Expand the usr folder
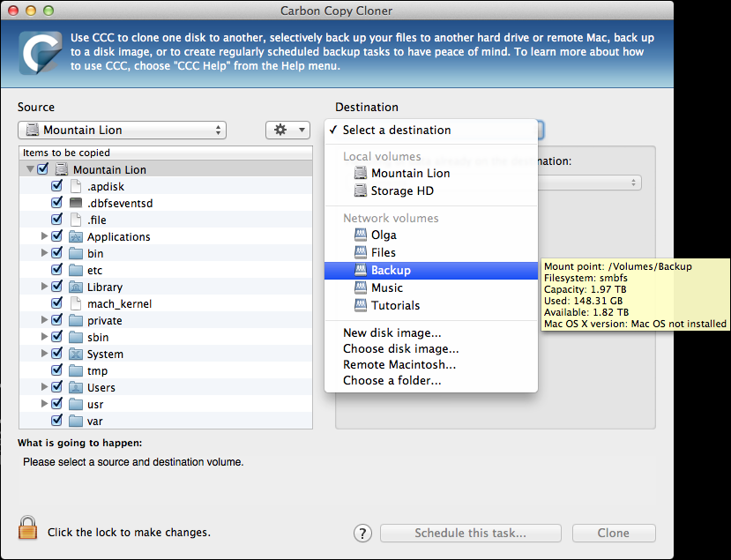The height and width of the screenshot is (560, 731). (44, 404)
